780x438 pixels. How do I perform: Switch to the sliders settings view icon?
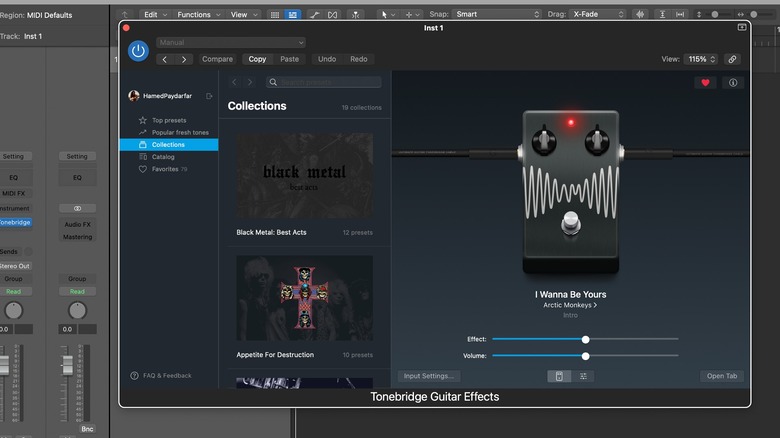[x=583, y=376]
